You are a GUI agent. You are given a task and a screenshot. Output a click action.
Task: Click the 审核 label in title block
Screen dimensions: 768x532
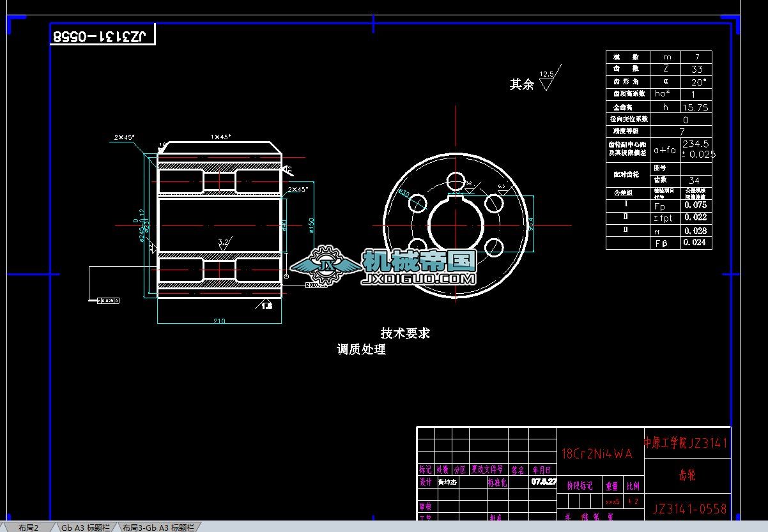(426, 506)
